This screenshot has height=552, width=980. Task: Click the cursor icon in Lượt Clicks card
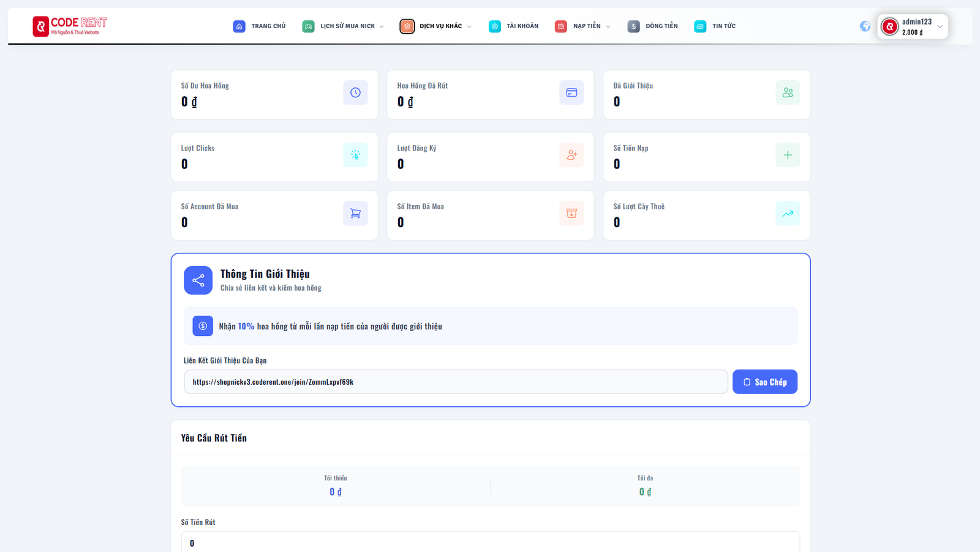point(355,155)
